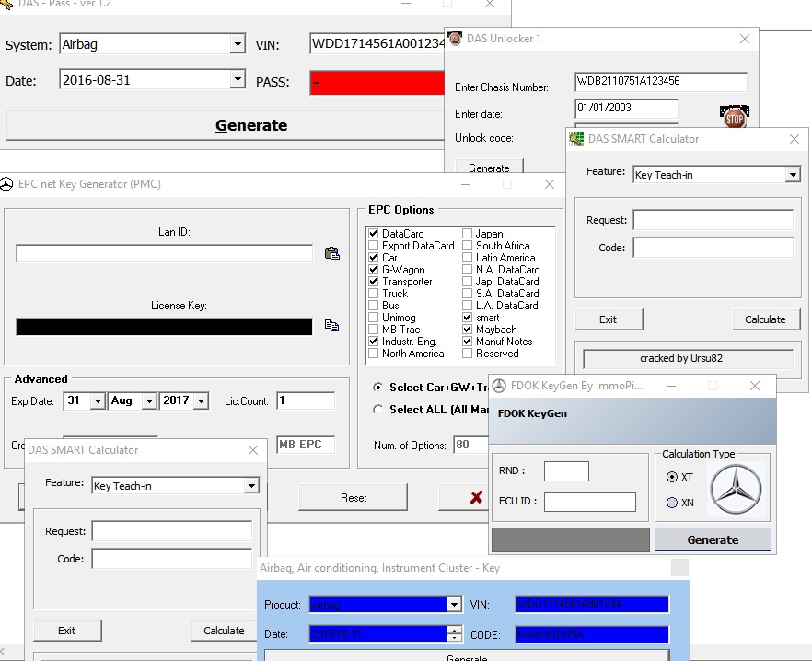Check the Japan option
The height and width of the screenshot is (661, 812).
(467, 234)
